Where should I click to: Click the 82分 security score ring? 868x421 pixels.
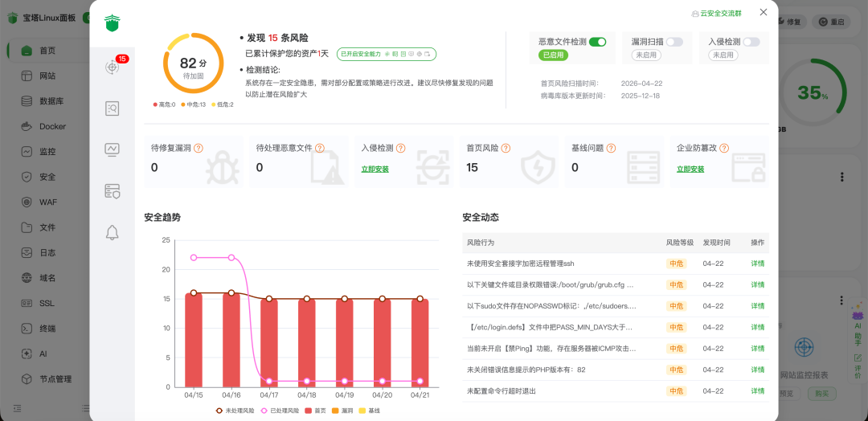(x=193, y=63)
